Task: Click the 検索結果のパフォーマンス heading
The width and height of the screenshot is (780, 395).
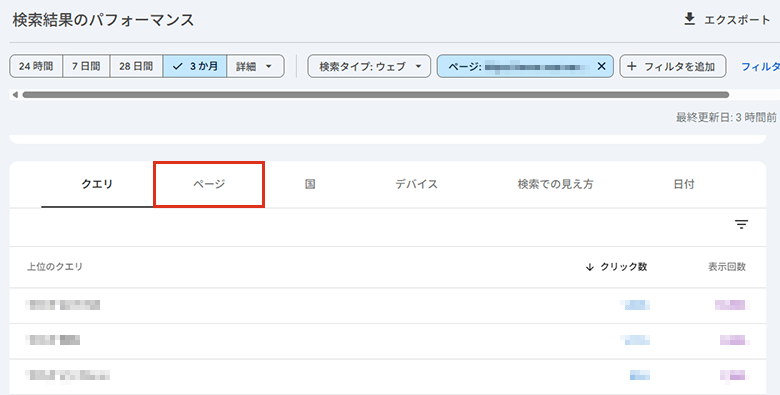Action: pyautogui.click(x=103, y=20)
